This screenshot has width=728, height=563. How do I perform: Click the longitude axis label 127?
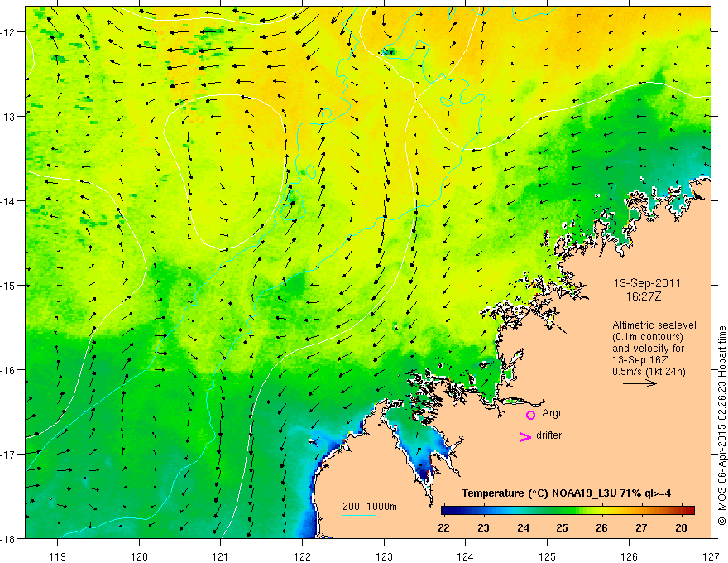(711, 556)
